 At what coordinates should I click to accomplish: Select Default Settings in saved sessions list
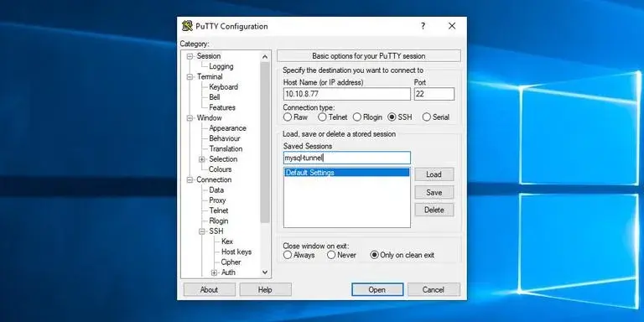pos(346,173)
